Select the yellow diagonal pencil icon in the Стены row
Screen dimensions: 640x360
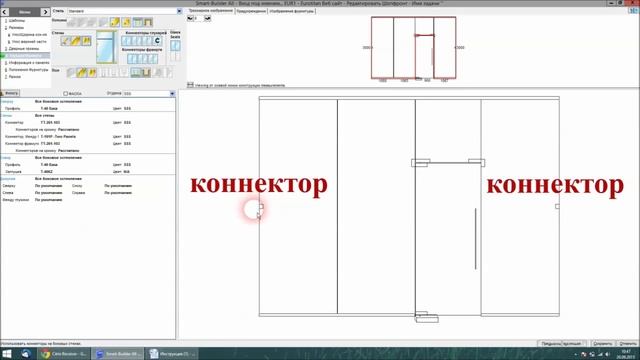coord(76,41)
